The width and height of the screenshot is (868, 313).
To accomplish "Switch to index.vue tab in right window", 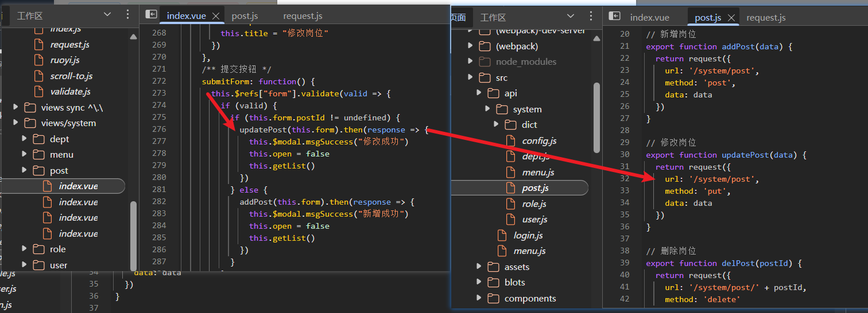I will 649,18.
